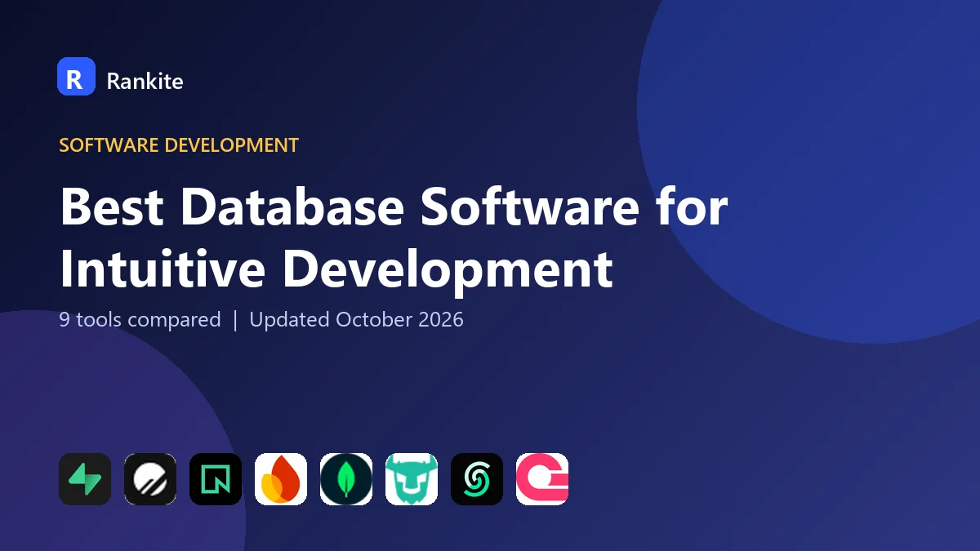Click the Firebase orange flame icon
980x551 pixels.
pyautogui.click(x=281, y=479)
